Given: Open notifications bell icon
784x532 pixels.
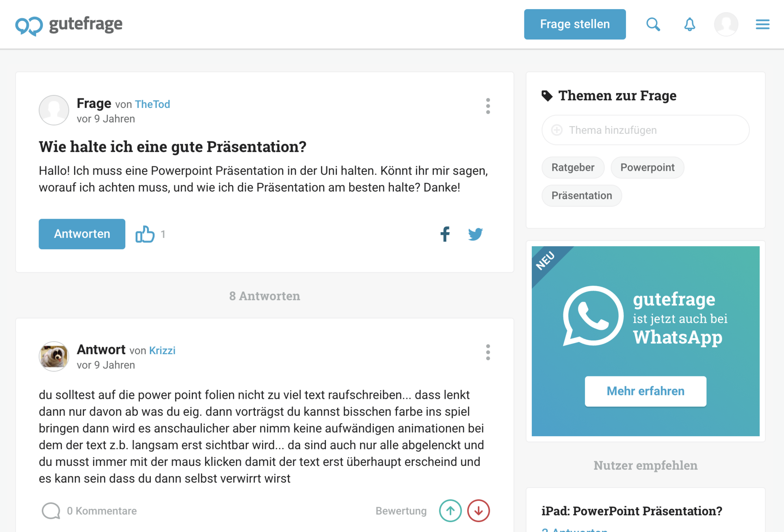Looking at the screenshot, I should (x=689, y=24).
